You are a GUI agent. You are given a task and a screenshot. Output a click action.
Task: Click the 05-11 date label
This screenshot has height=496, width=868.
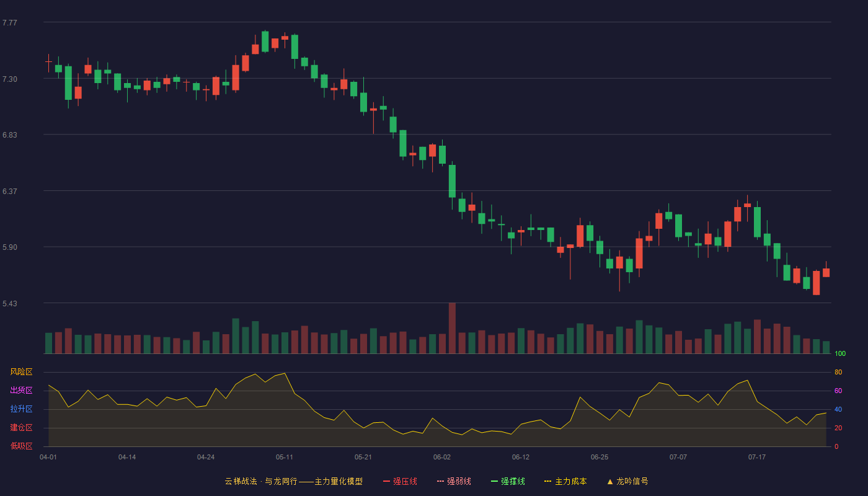285,457
